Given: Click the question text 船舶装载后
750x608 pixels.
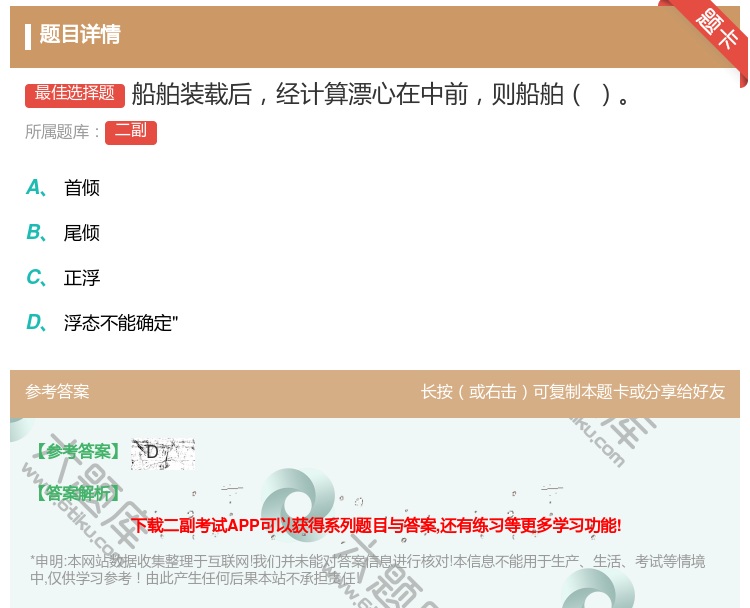Looking at the screenshot, I should pos(381,94).
